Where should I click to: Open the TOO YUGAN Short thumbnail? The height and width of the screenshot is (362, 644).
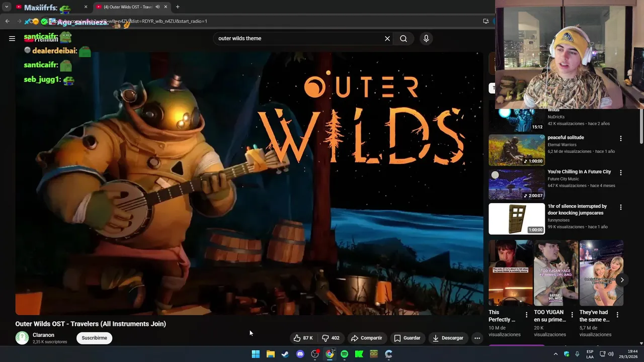coord(555,273)
